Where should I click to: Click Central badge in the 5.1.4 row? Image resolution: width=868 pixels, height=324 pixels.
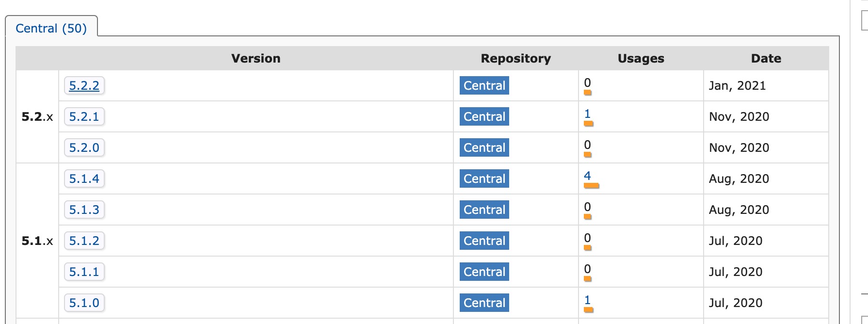484,179
